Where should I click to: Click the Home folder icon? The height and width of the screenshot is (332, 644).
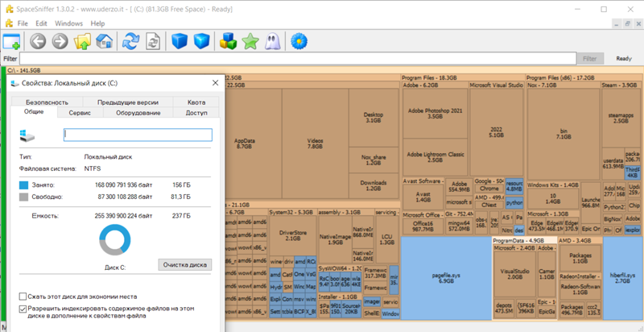105,42
